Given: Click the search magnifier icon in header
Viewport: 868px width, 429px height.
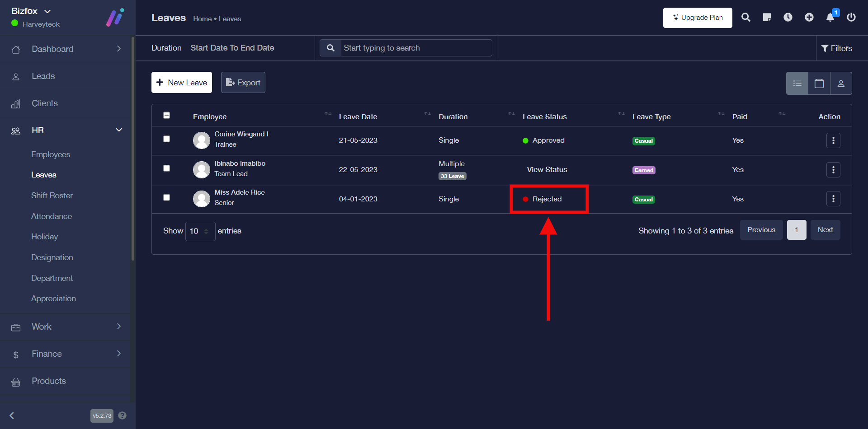Looking at the screenshot, I should click(x=746, y=18).
